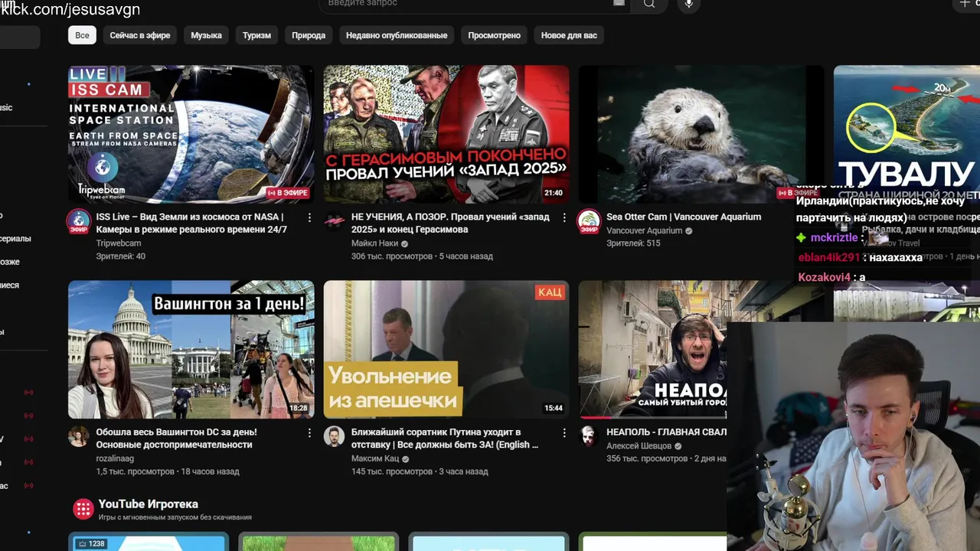
Task: Go to the Tripwebcam channel name
Action: pyautogui.click(x=119, y=243)
